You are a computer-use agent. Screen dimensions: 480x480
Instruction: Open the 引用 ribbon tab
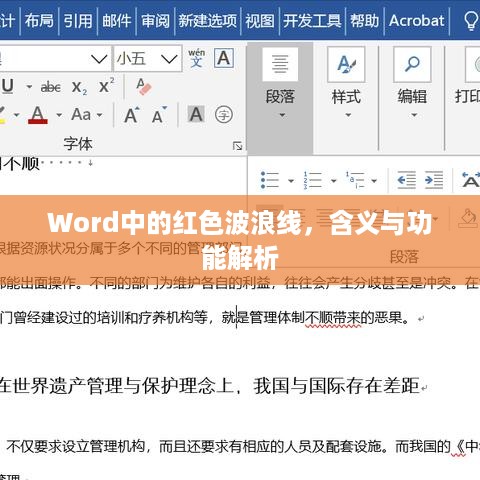tap(78, 21)
